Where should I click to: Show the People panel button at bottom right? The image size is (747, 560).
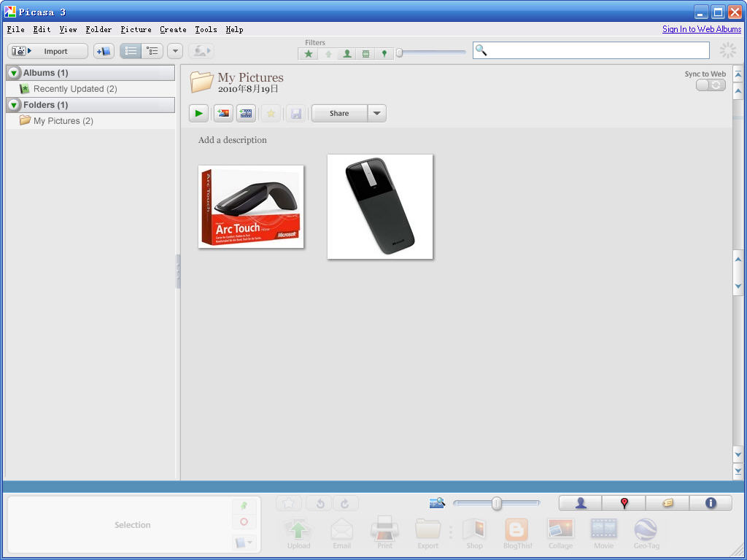(x=580, y=503)
